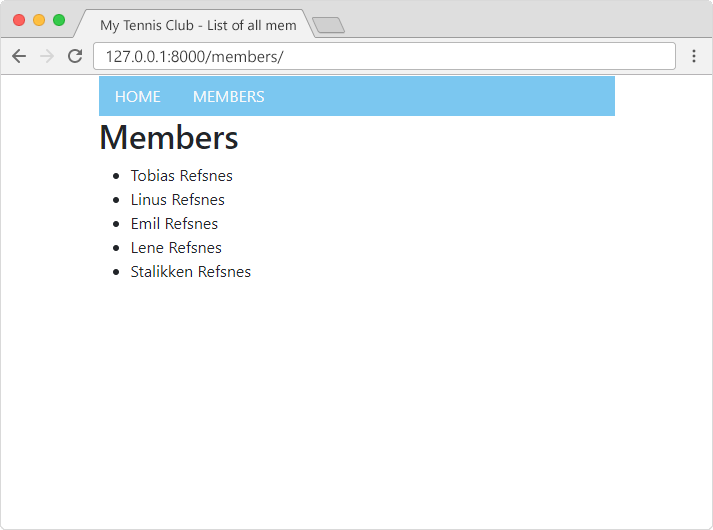This screenshot has height=530, width=713.
Task: Click the Members page heading
Action: [168, 137]
